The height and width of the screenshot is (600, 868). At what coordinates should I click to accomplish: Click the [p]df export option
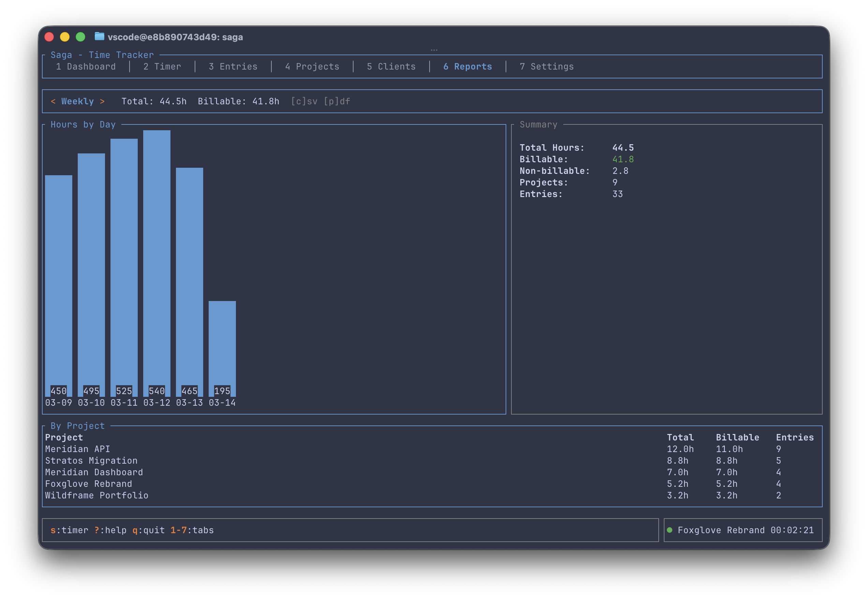(x=337, y=102)
